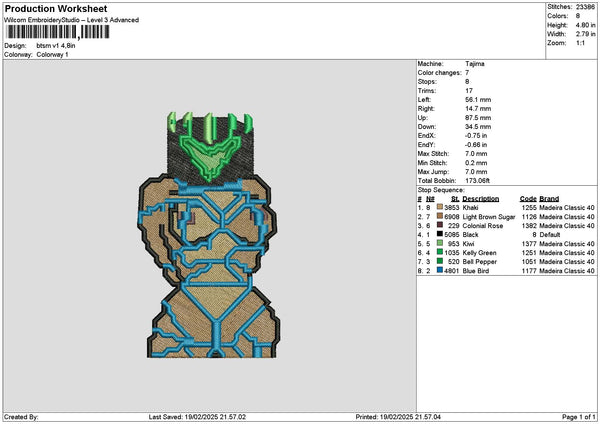Click the 'Code' column header
The height and width of the screenshot is (424, 600).
click(x=528, y=199)
